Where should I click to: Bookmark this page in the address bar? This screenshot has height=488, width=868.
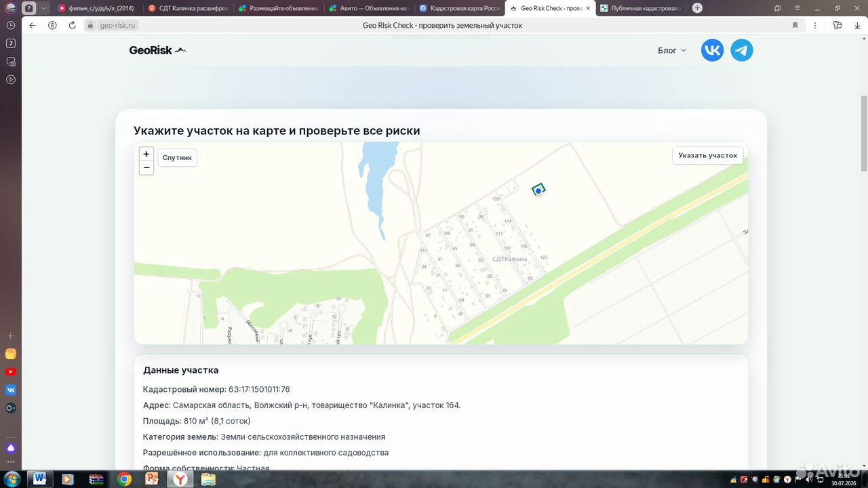pyautogui.click(x=795, y=25)
